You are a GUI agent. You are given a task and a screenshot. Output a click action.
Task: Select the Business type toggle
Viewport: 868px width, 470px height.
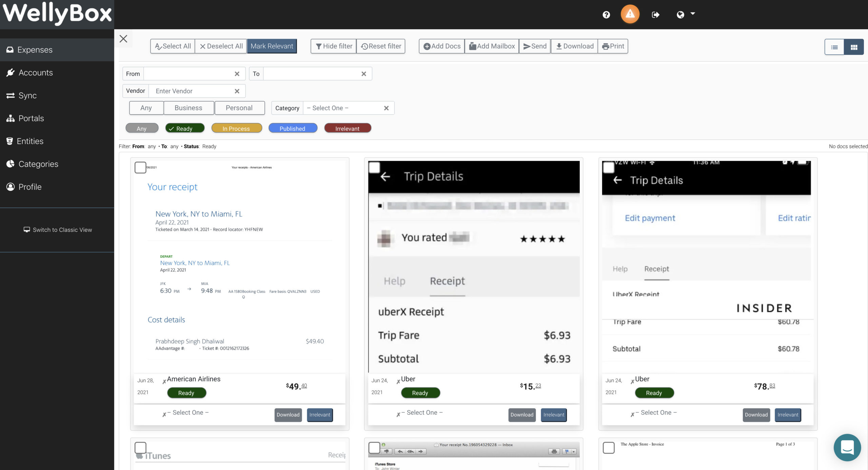pos(189,108)
